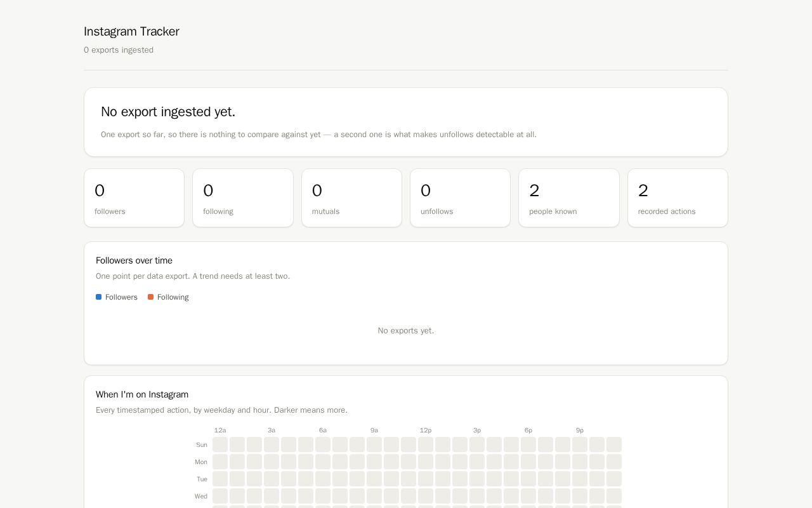Click the 'Followers over time' heading
812x508 pixels.
134,260
